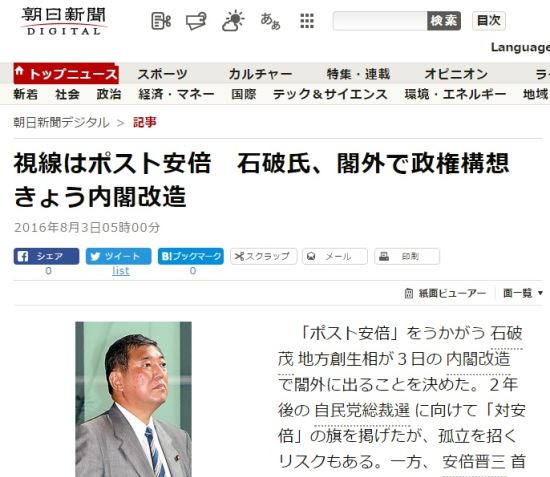Screen dimensions: 550x477
Task: Print article with 印刷 button
Action: coord(407,256)
